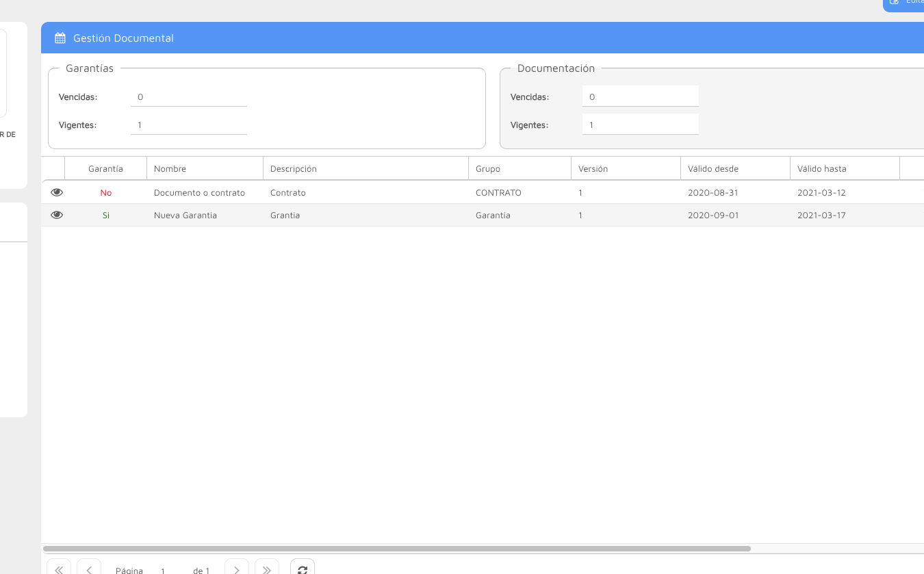Click the horizontal scrollbar below the table

[x=397, y=549]
